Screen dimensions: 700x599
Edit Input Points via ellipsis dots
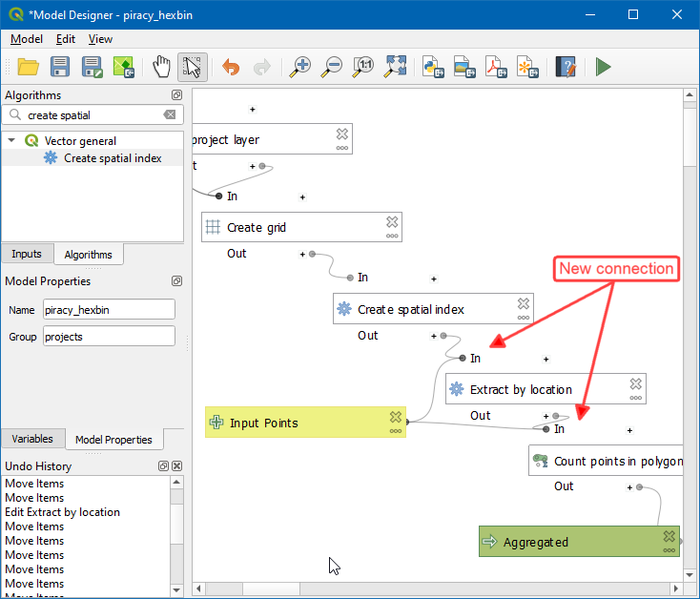coord(396,431)
